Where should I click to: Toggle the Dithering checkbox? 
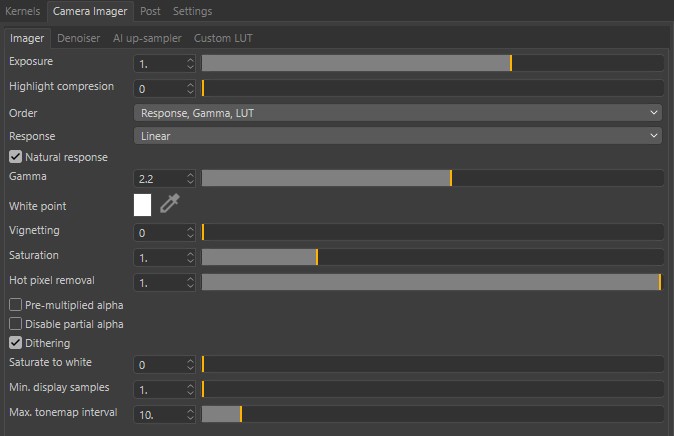point(16,343)
